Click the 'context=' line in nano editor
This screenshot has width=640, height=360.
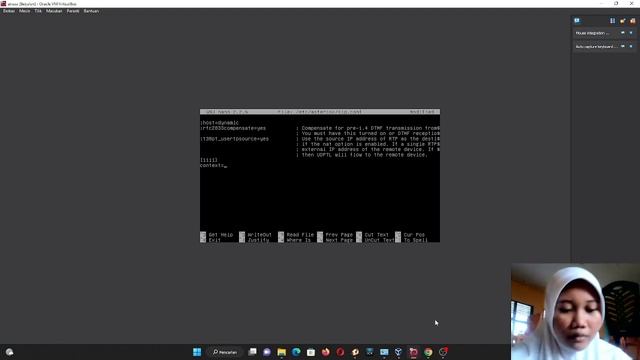click(x=212, y=166)
